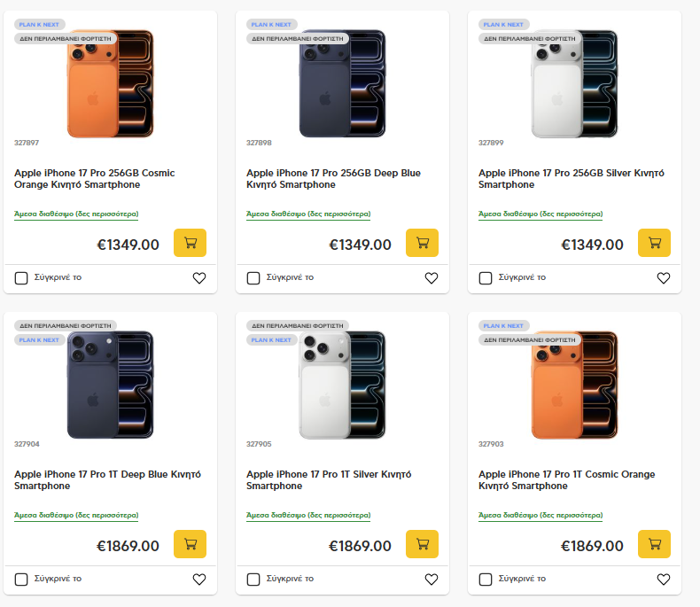
Task: Check compare box for 256GB Cosmic Orange
Action: (x=21, y=278)
